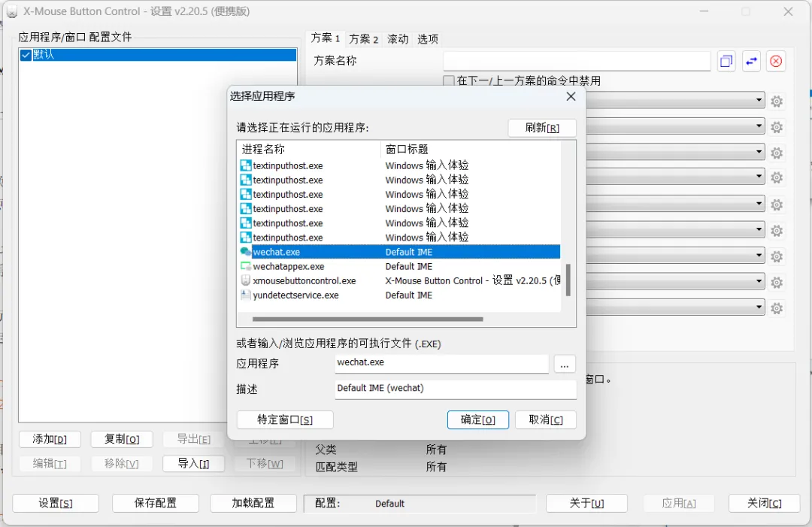Viewport: 812px width, 527px height.
Task: Click the 添加[D] button
Action: pyautogui.click(x=50, y=440)
